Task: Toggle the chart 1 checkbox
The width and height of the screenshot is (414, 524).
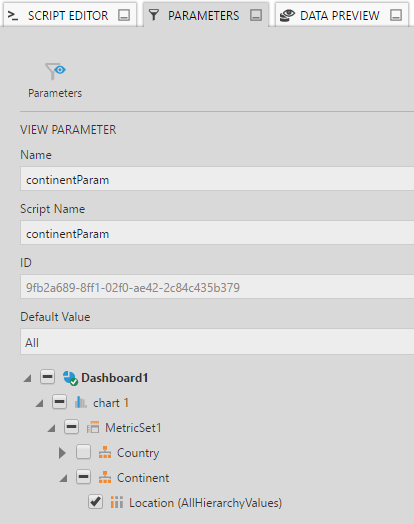Action: (x=59, y=402)
